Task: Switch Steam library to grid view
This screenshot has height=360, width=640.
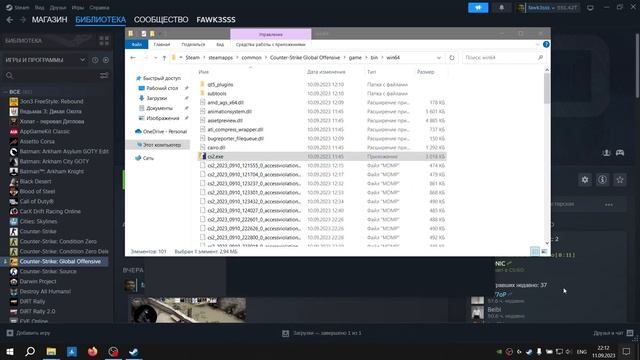Action: [104, 40]
